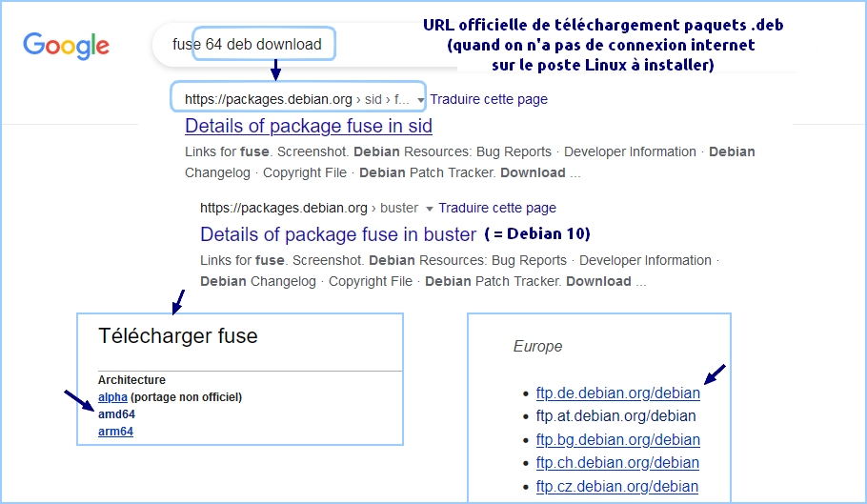Open 'Details of package fuse in buster'
Viewport: 867px width, 504px height.
coord(337,234)
